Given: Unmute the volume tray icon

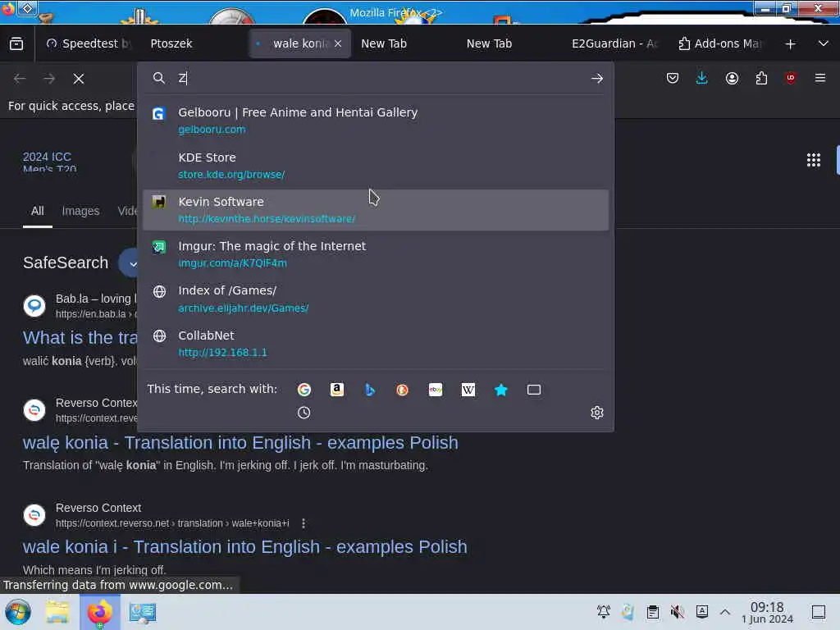Looking at the screenshot, I should coord(677,612).
